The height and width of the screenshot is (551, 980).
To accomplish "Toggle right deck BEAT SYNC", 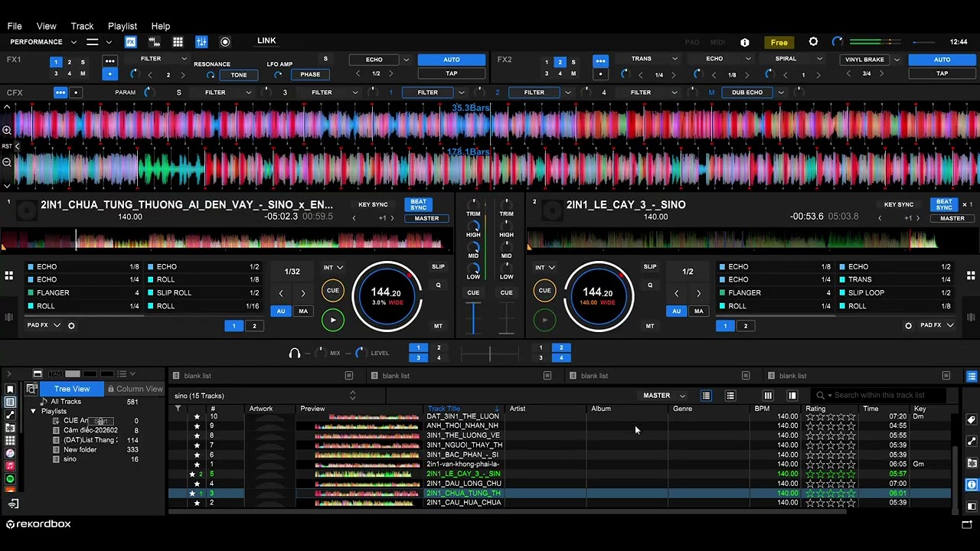I will point(944,204).
